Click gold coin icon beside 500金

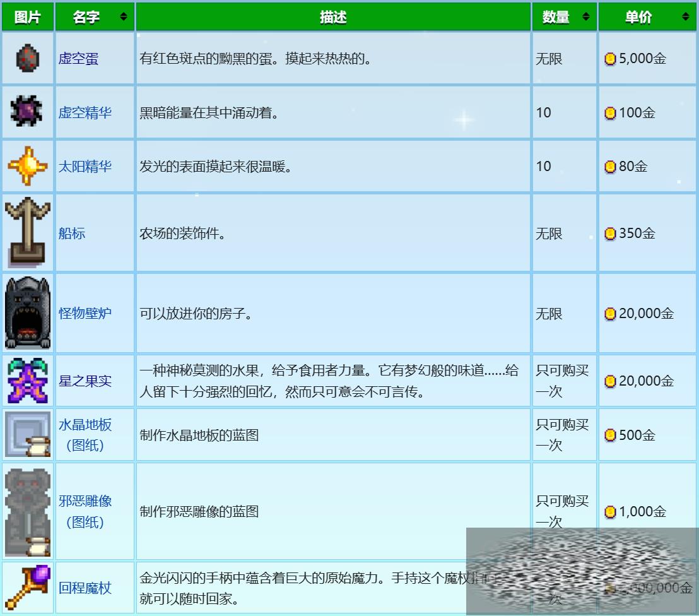tap(610, 435)
